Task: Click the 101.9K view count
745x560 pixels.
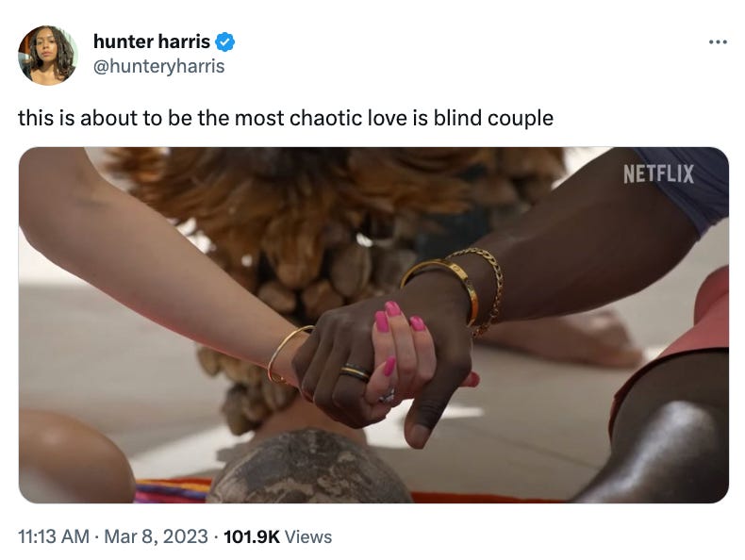Action: coord(252,536)
